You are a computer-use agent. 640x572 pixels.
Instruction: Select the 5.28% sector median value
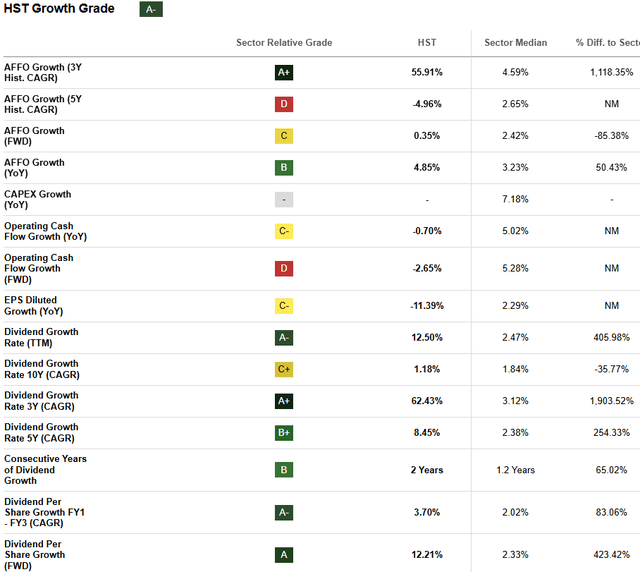coord(516,268)
